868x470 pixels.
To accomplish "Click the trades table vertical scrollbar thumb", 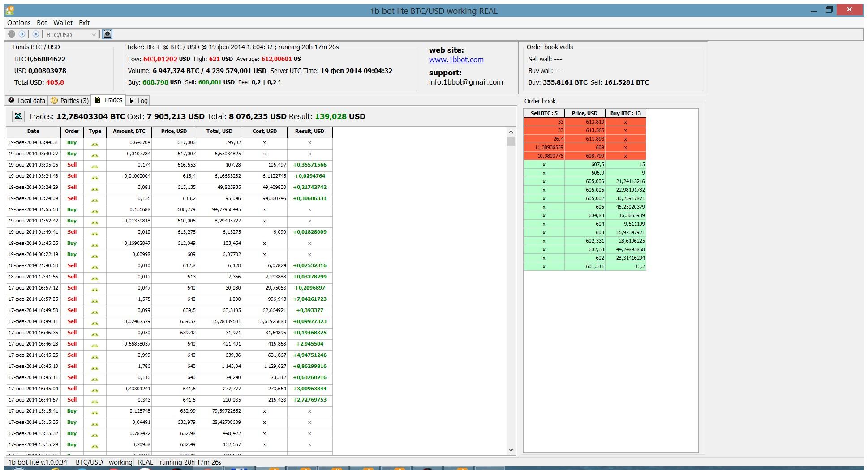I will click(511, 141).
